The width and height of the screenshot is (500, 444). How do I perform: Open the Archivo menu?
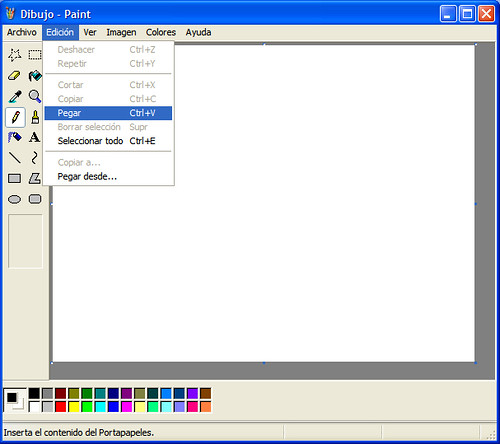tap(22, 32)
